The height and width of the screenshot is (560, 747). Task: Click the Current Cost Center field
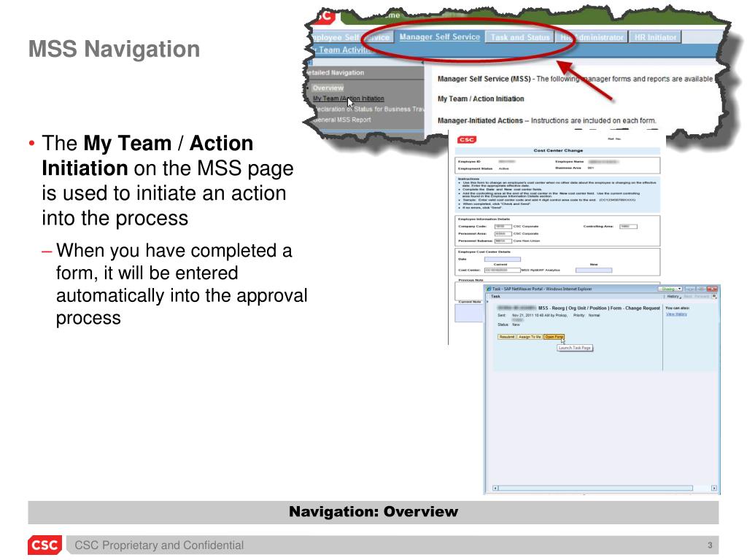pos(502,270)
